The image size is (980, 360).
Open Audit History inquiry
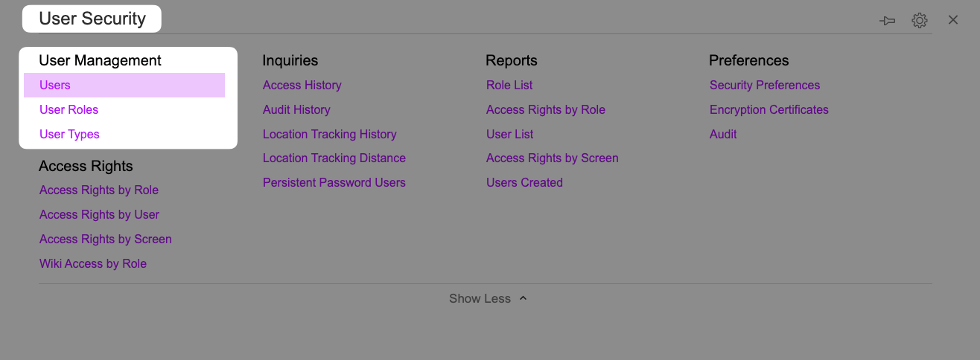(296, 109)
